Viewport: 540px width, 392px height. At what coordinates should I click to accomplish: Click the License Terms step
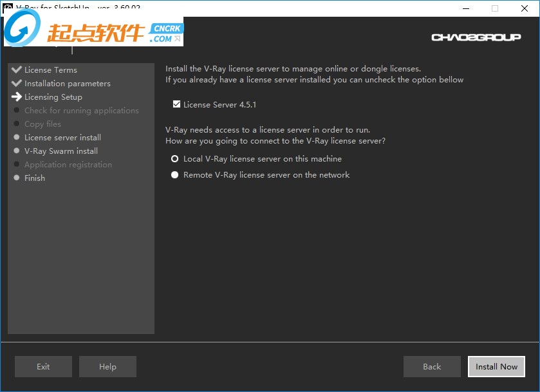[x=51, y=70]
